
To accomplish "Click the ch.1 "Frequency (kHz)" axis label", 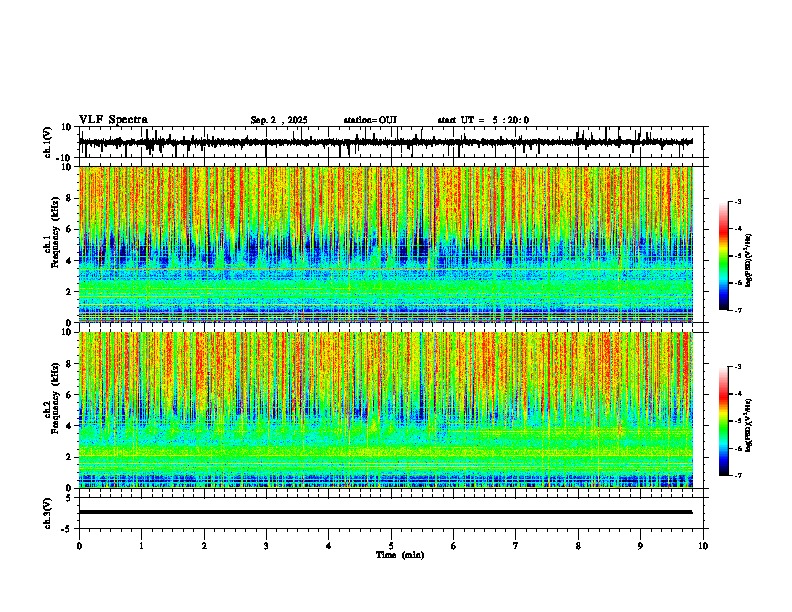I will click(x=55, y=232).
